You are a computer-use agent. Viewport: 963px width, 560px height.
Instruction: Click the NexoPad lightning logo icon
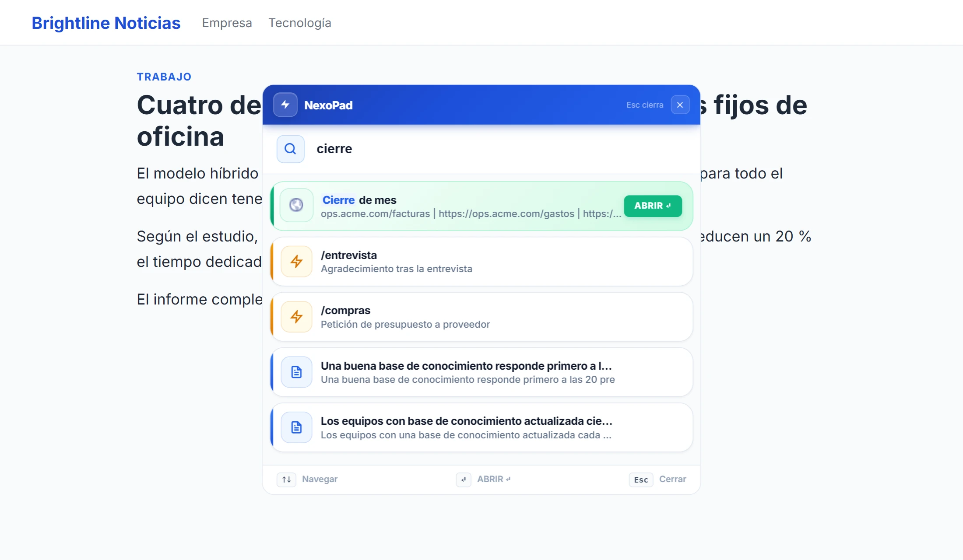(285, 105)
